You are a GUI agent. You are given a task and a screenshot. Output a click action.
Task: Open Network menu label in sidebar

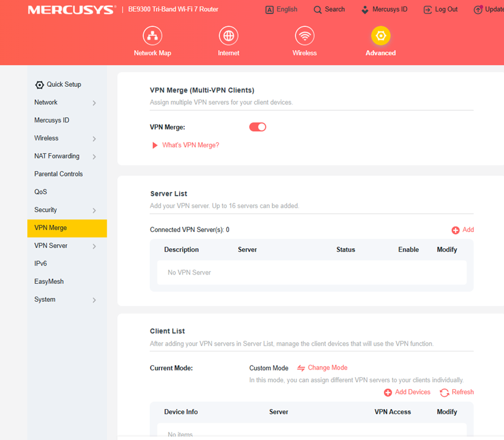pyautogui.click(x=45, y=102)
